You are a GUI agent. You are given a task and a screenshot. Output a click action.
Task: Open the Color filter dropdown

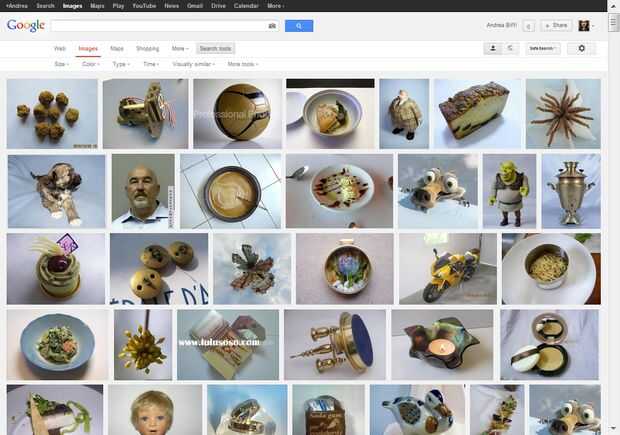[x=91, y=64]
